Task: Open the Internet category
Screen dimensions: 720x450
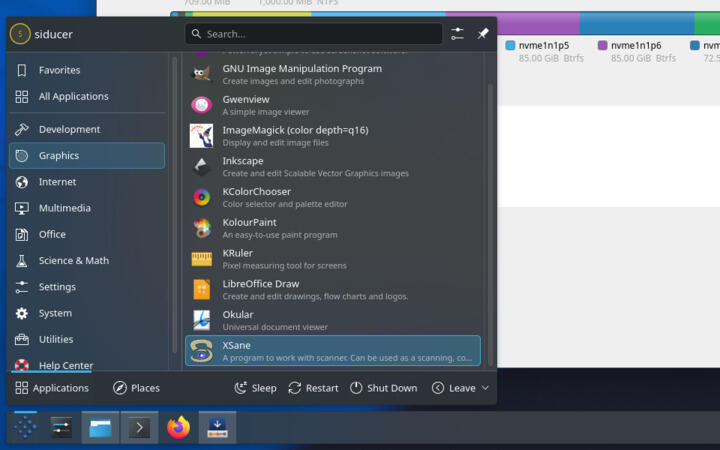Action: pyautogui.click(x=87, y=182)
